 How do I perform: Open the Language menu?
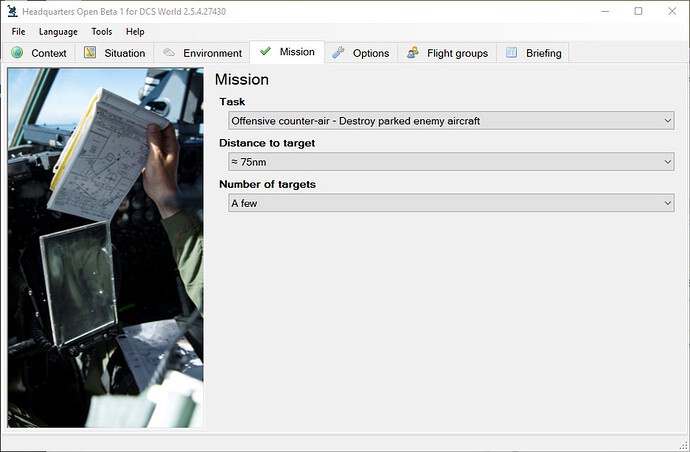[58, 32]
